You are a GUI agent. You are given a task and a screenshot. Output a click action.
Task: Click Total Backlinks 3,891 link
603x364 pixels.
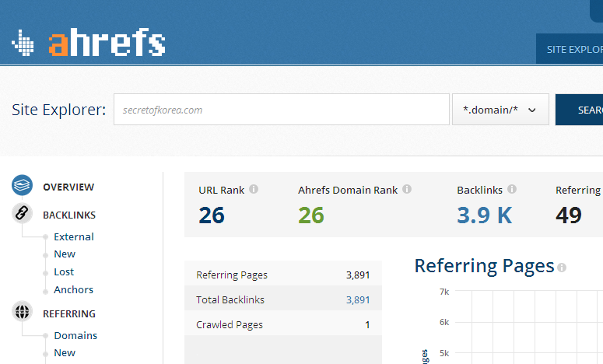(x=358, y=299)
